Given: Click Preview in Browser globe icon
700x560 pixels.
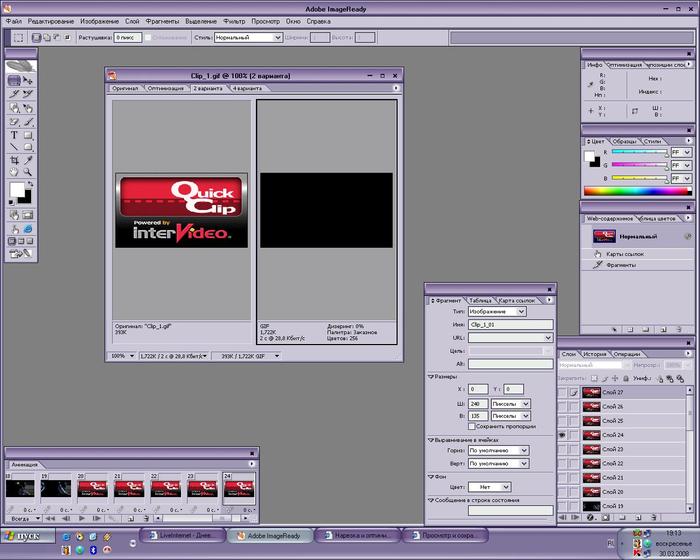Looking at the screenshot, I should coord(28,229).
